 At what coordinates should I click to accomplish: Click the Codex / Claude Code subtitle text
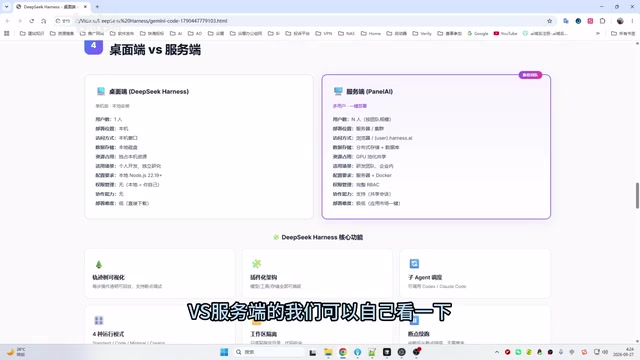tap(437, 287)
